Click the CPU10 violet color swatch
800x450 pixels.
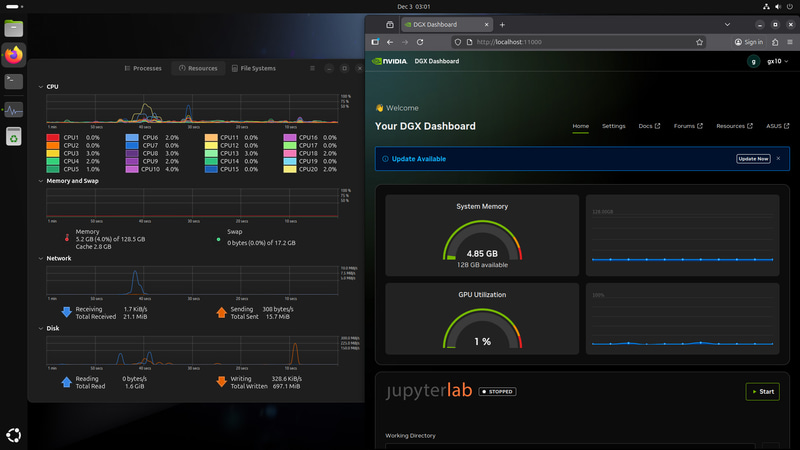click(x=132, y=169)
